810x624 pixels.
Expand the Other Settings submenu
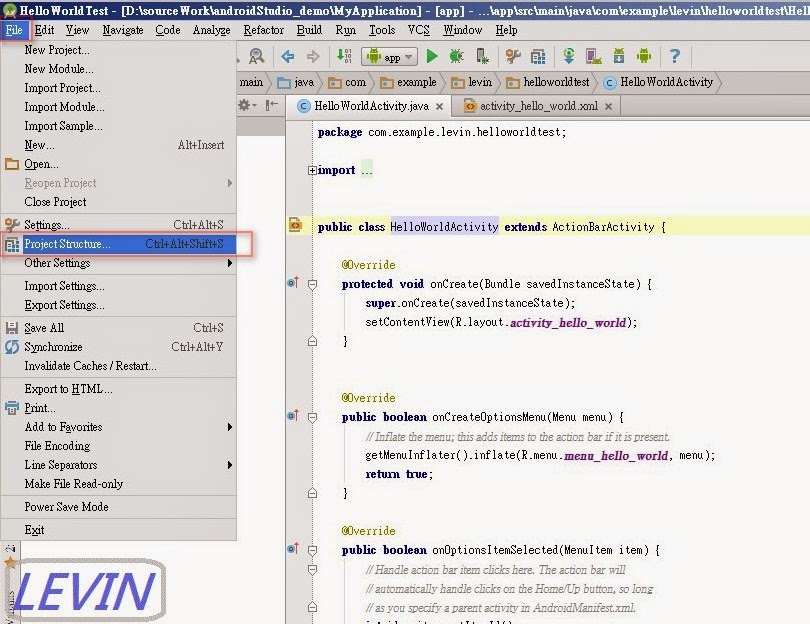[118, 263]
